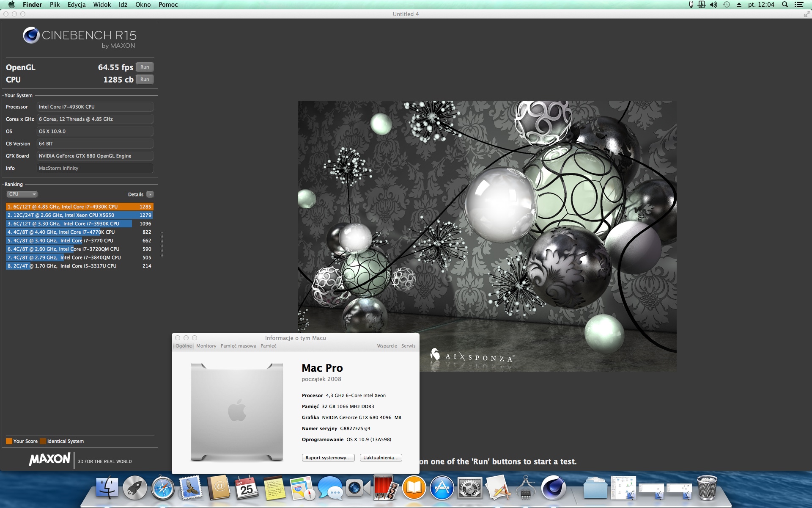
Task: Open Spotlight search in the menu bar
Action: [x=785, y=5]
